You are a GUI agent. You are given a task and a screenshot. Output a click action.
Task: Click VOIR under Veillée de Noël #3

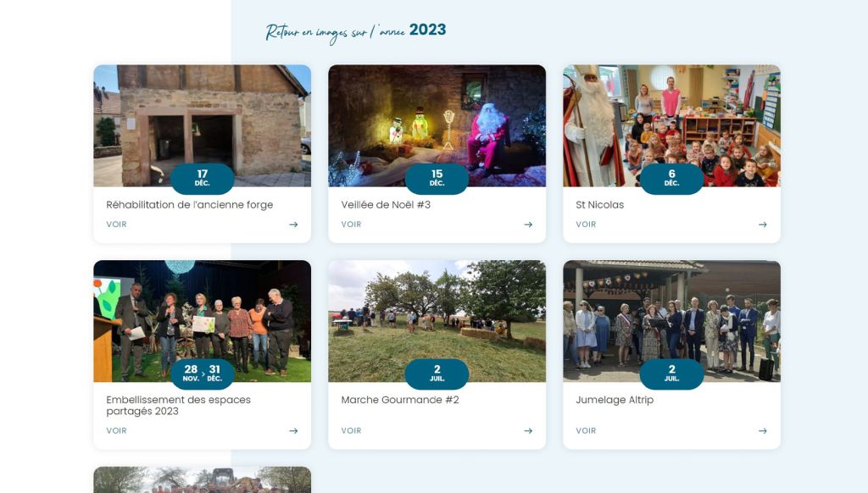351,224
